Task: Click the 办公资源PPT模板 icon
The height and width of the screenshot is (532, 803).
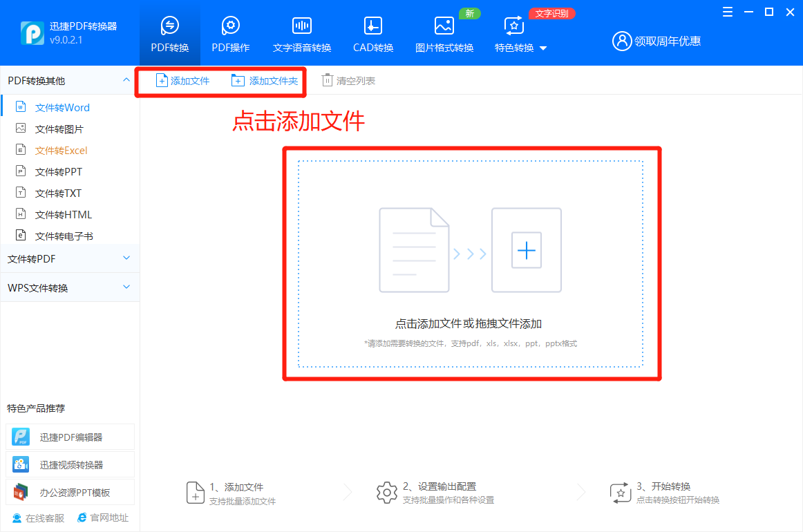Action: (21, 492)
